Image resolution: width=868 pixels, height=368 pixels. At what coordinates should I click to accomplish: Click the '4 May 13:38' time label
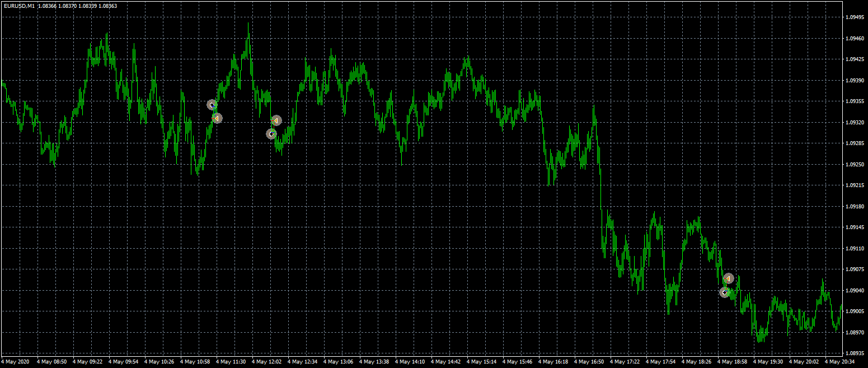point(374,362)
